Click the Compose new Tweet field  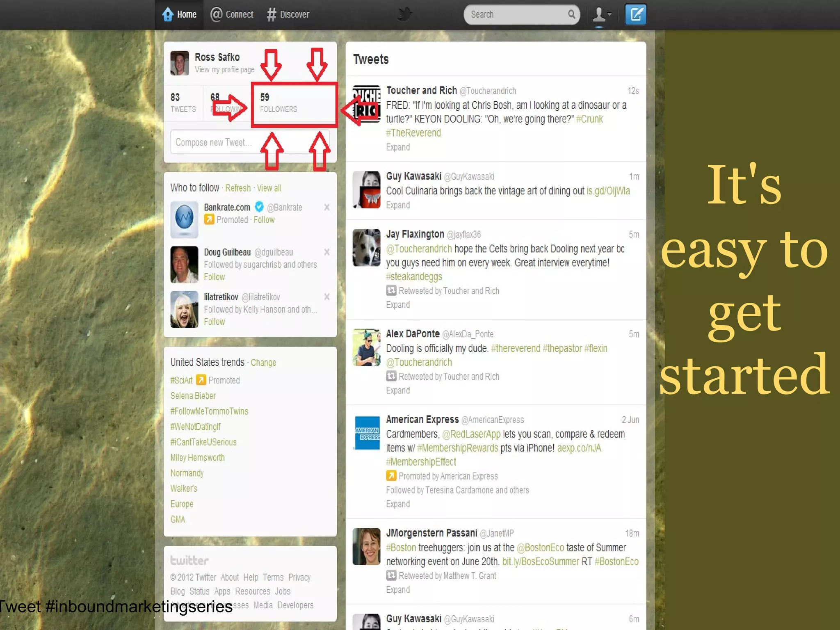pos(250,142)
